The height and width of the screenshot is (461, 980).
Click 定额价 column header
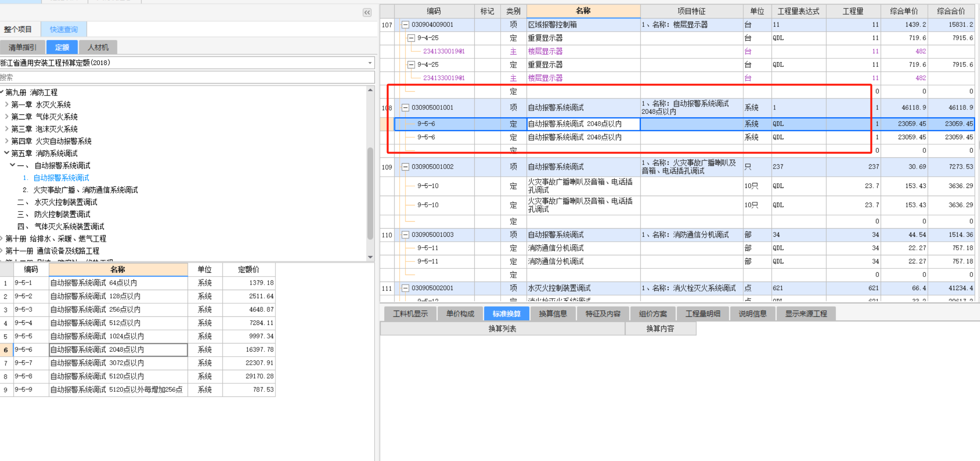tap(249, 270)
